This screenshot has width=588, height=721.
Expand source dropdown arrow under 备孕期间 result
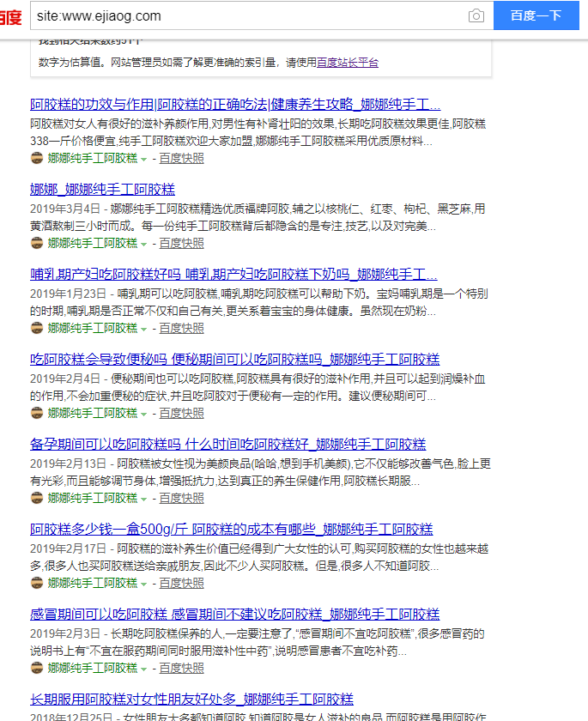[144, 500]
